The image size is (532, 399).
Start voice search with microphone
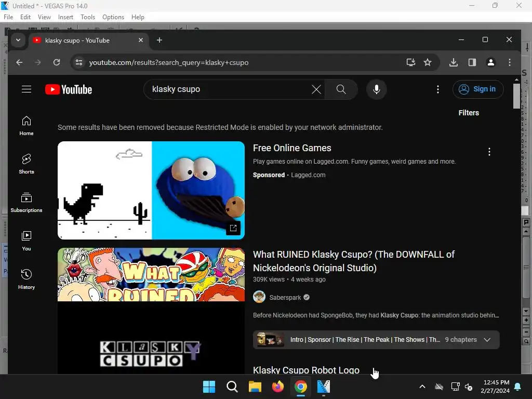tap(376, 89)
